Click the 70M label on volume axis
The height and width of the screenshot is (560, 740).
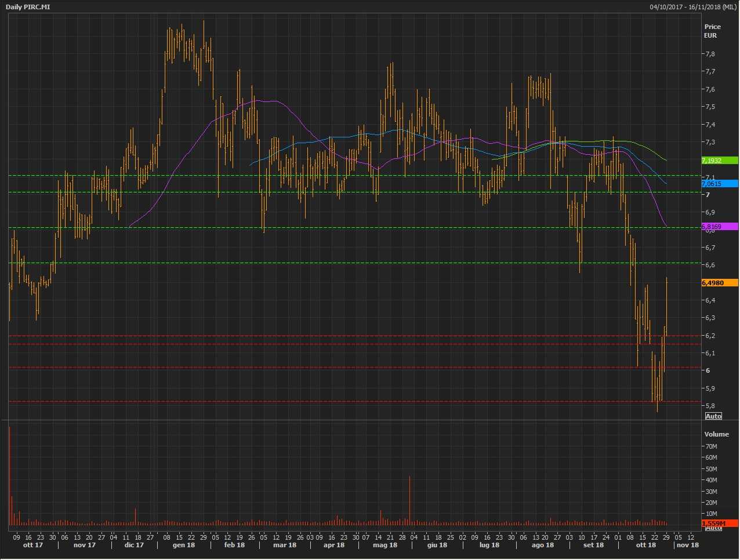[710, 446]
